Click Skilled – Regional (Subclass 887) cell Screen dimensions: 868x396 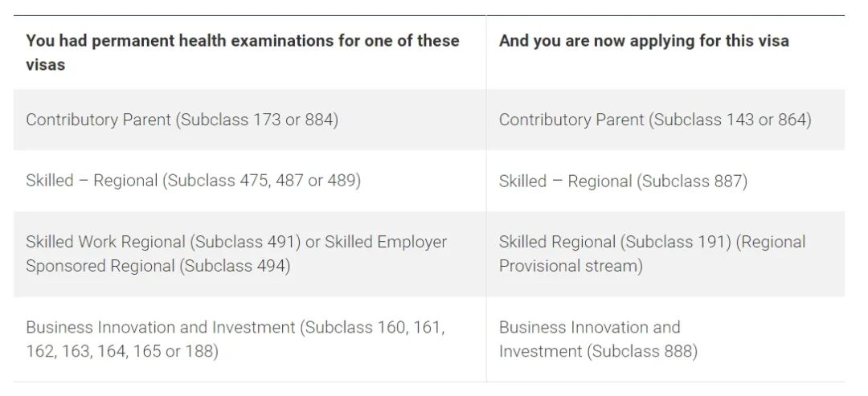coord(623,182)
